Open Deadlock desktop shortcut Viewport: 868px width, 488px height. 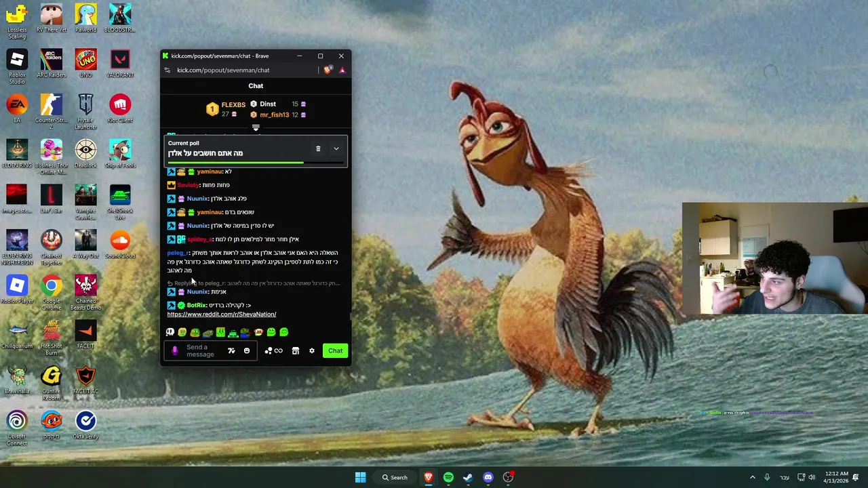pos(85,154)
